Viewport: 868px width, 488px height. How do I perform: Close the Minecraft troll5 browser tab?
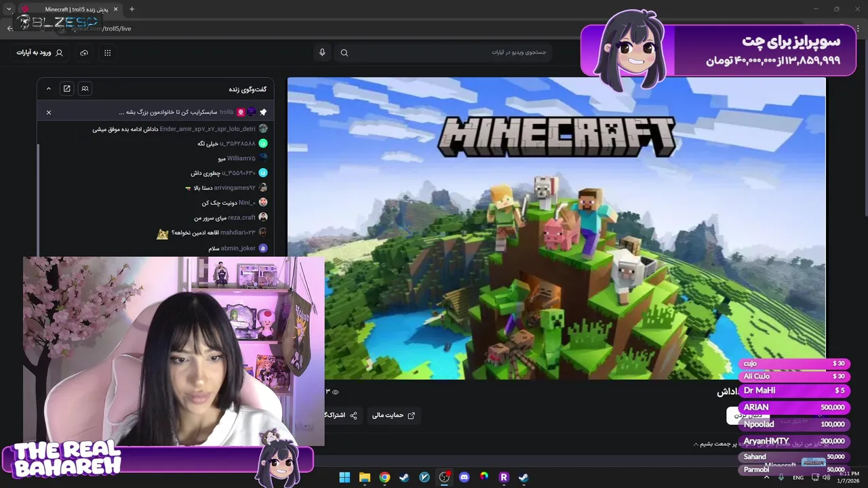tap(116, 9)
